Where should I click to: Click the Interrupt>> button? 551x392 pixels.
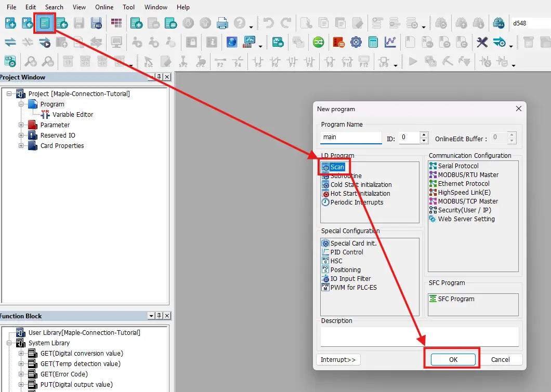coord(338,359)
